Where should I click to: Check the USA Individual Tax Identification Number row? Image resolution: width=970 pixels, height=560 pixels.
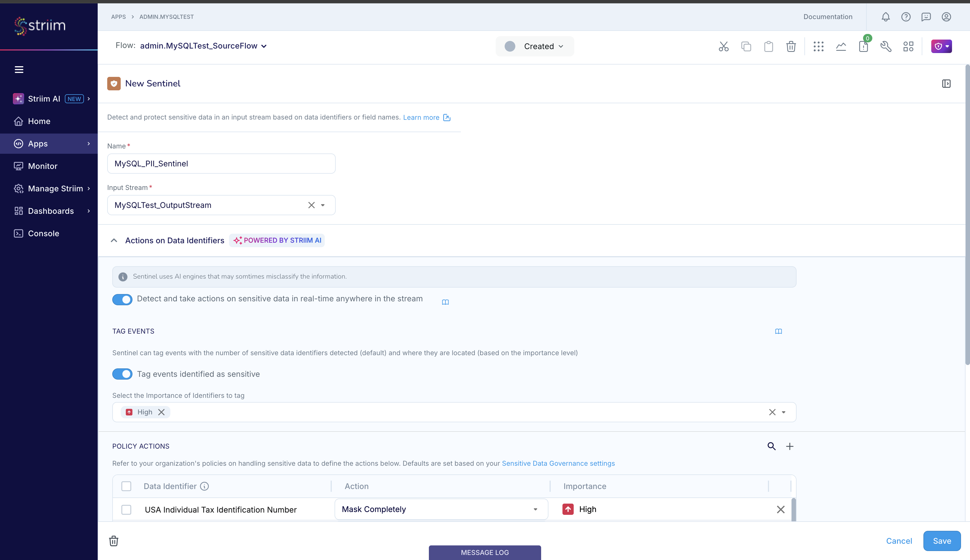126,509
